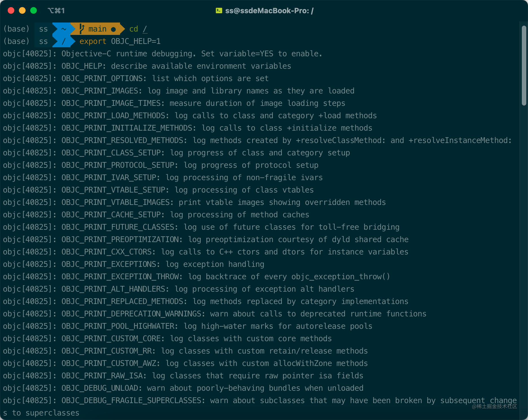Click 's to superclasses' wrapped line
Image resolution: width=528 pixels, height=420 pixels.
coord(41,413)
